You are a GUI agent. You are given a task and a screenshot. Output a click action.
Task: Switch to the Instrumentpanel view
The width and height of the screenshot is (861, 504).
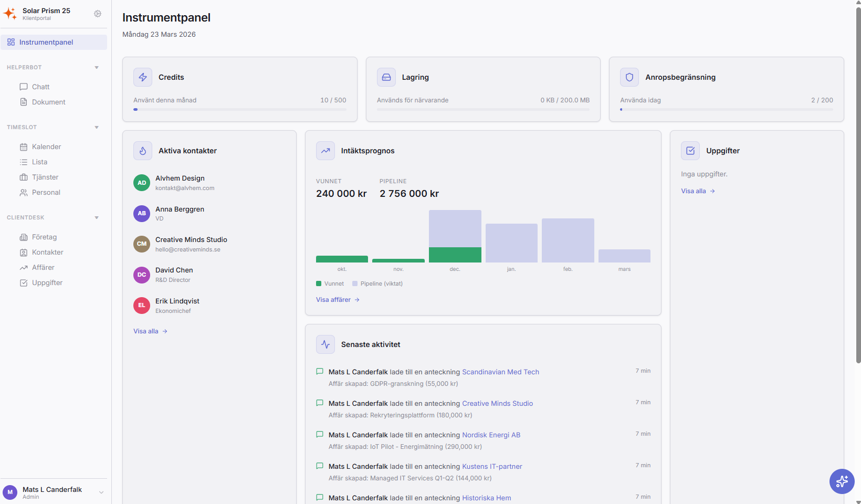coord(46,42)
